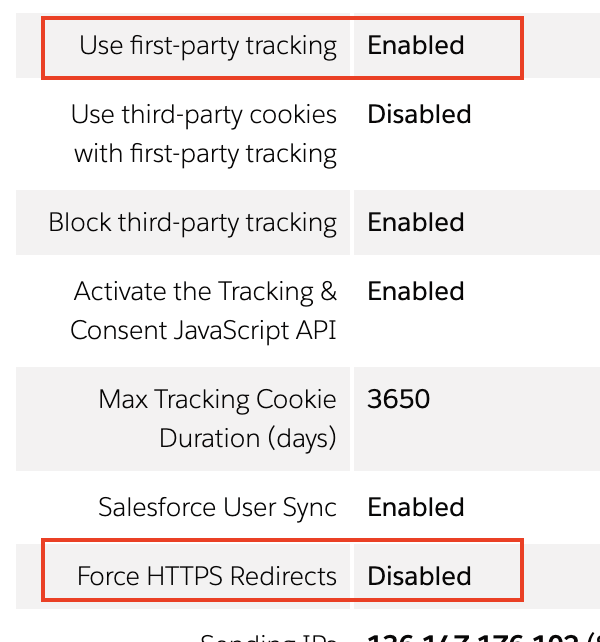Click the 'Force HTTPS Redirects' label

[x=207, y=576]
